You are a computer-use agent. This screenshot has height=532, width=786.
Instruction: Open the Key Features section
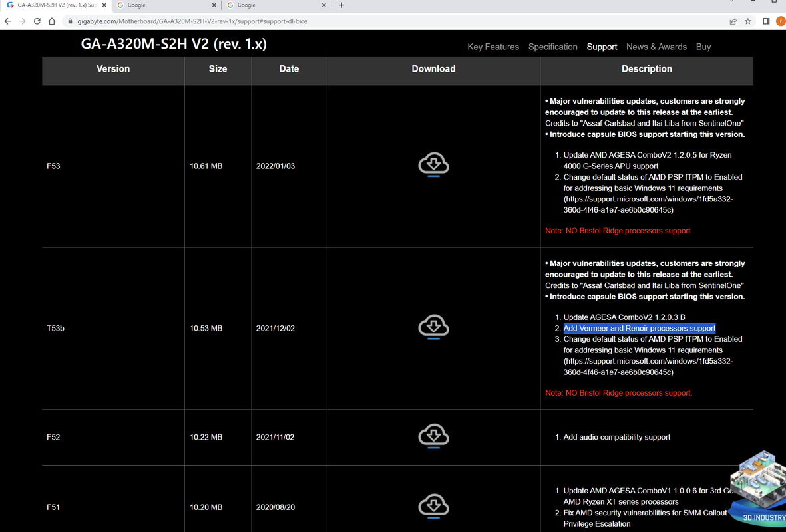pos(493,47)
